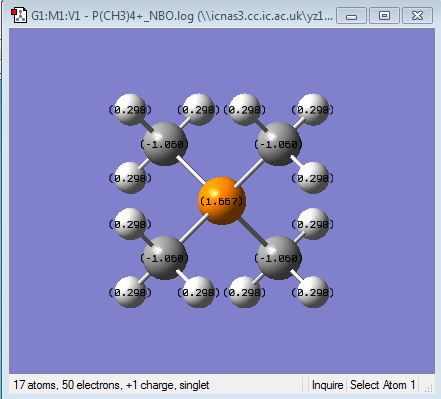The image size is (441, 399).
Task: Maximize the molecule viewer window
Action: coord(384,16)
